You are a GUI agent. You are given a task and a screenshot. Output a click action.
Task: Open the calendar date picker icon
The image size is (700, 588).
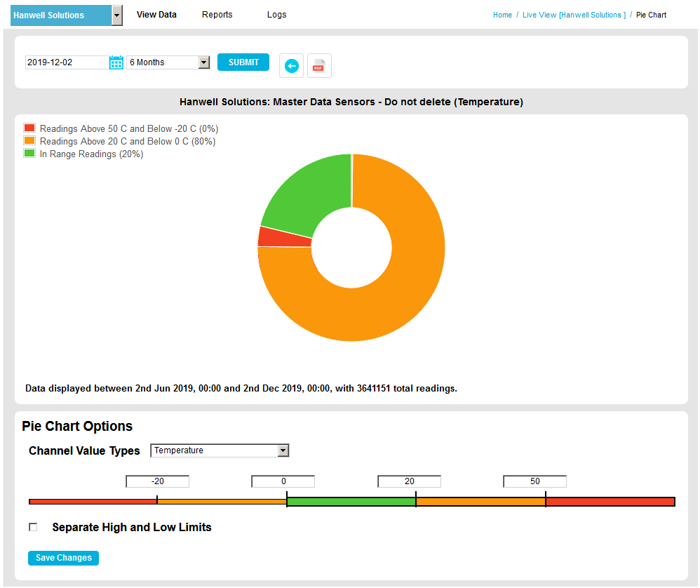pyautogui.click(x=116, y=62)
